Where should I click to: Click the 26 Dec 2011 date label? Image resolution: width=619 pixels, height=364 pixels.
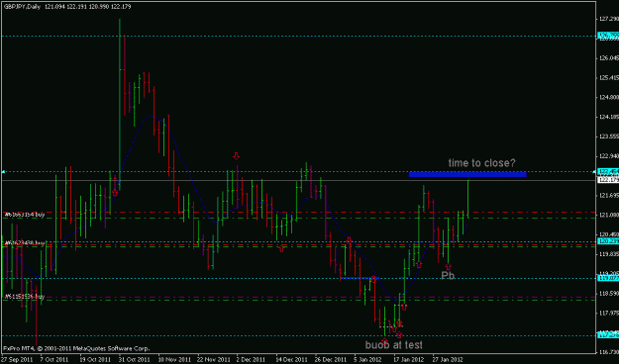331,360
